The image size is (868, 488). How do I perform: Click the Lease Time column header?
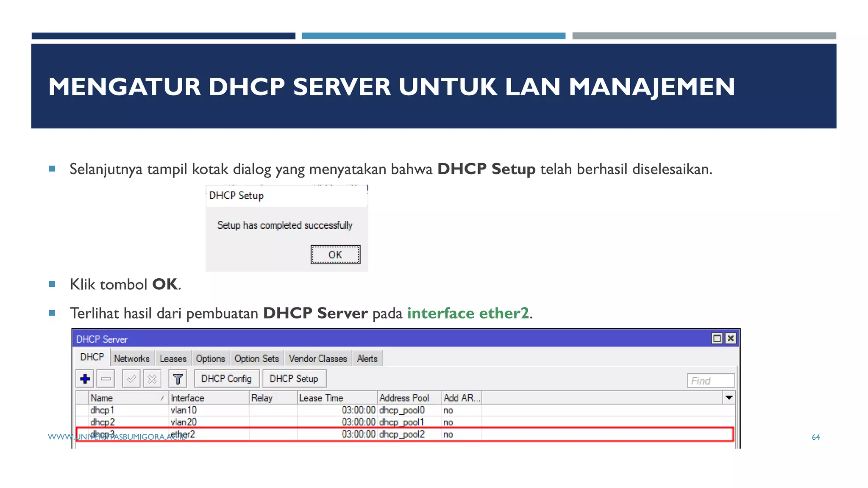pos(337,398)
